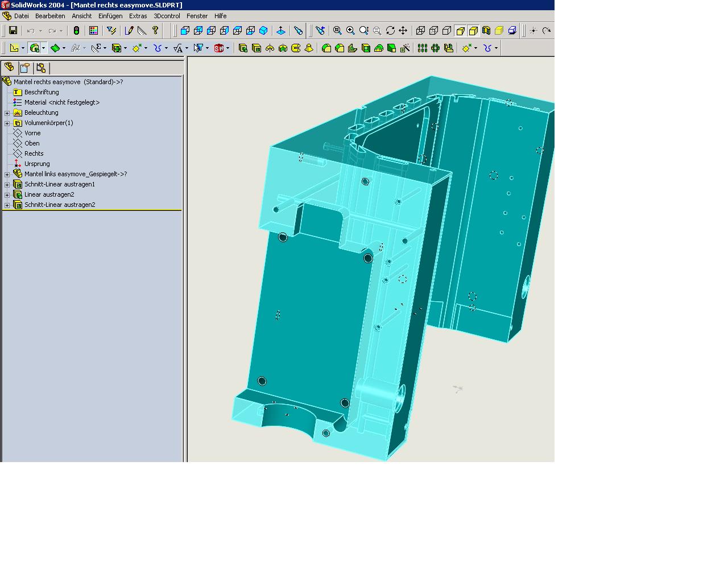Expand the Linear austragen2 feature
Image resolution: width=728 pixels, height=582 pixels.
click(7, 195)
